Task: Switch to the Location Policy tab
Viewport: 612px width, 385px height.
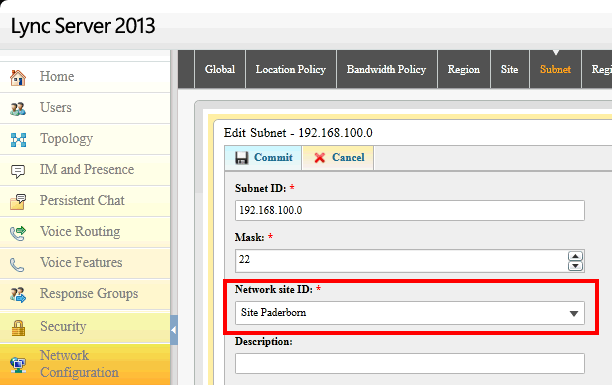Action: tap(291, 69)
